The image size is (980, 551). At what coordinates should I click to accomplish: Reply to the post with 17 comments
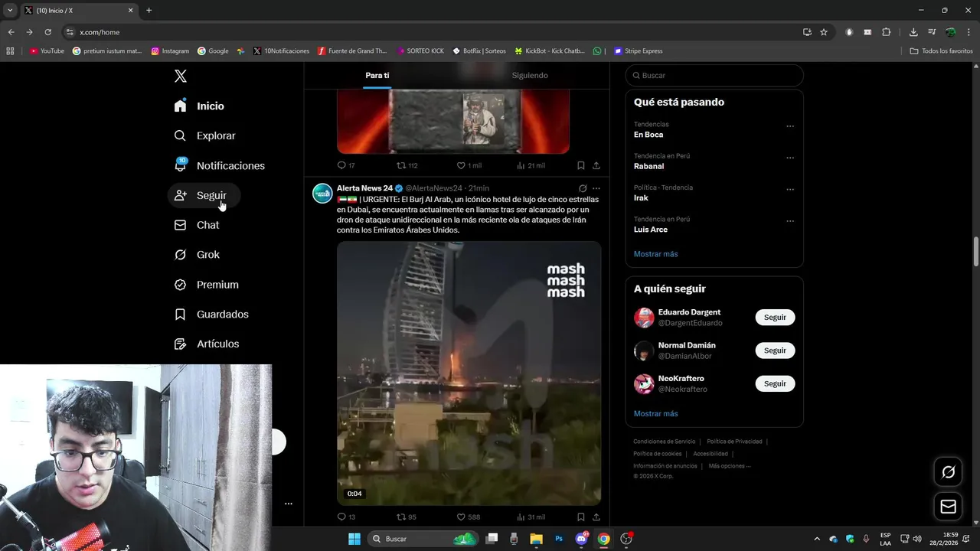pyautogui.click(x=346, y=165)
